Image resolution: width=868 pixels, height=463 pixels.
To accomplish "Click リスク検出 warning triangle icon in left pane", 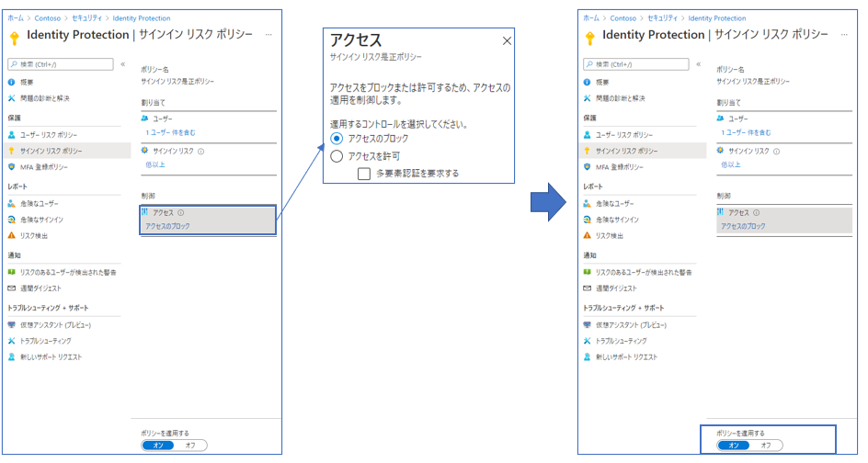I will [x=12, y=236].
